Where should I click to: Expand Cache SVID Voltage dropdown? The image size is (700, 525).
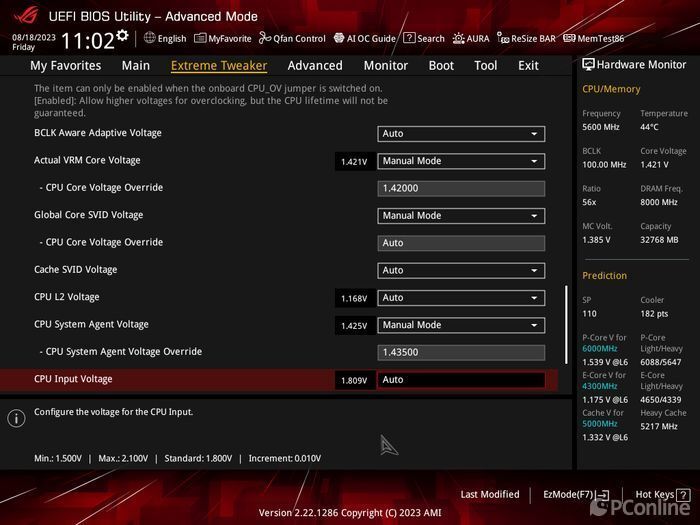461,270
